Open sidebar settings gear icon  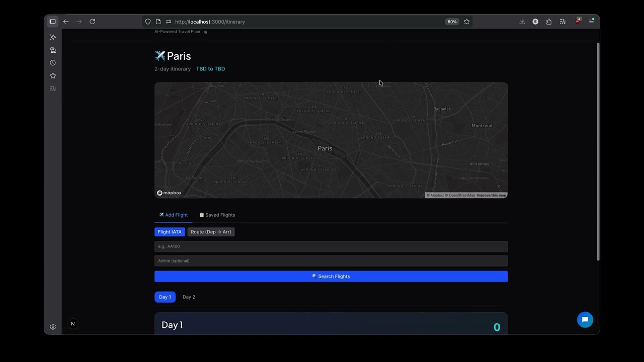(x=53, y=327)
